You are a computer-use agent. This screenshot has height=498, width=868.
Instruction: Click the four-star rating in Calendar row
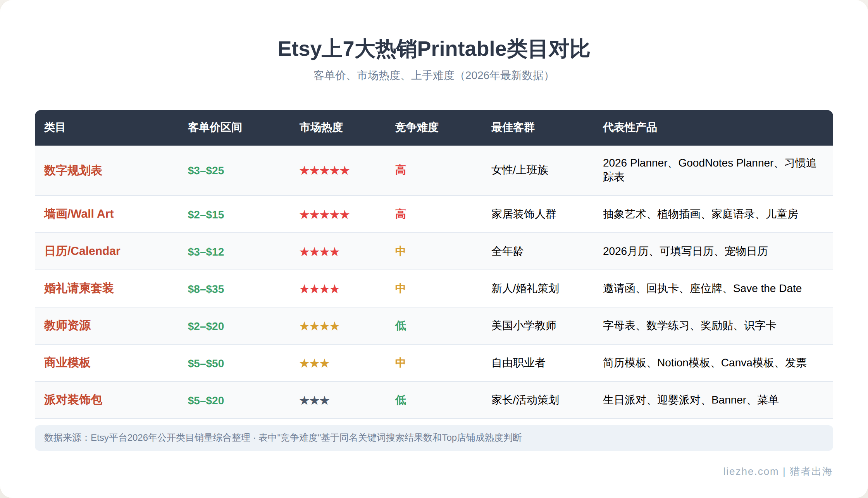tap(319, 252)
